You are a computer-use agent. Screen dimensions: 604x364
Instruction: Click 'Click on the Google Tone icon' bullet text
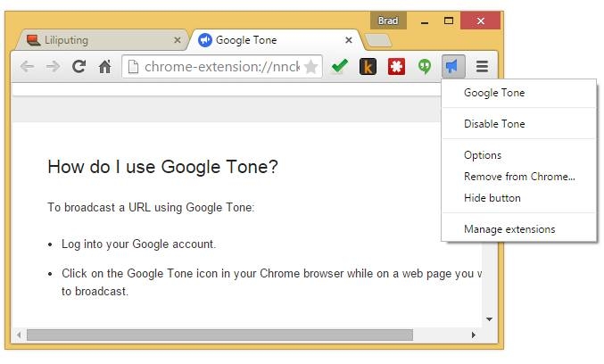click(x=271, y=282)
